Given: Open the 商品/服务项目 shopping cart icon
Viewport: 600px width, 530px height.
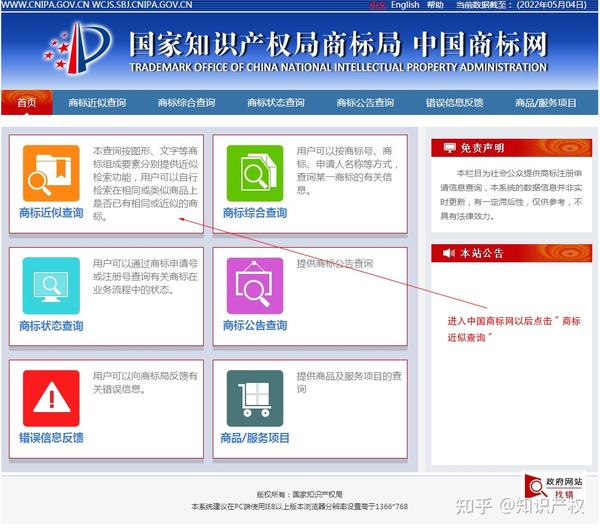Looking at the screenshot, I should click(x=255, y=398).
